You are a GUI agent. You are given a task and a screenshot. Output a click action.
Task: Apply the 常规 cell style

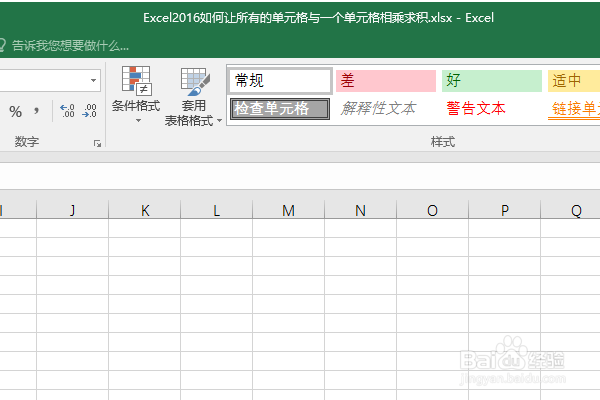tap(280, 81)
